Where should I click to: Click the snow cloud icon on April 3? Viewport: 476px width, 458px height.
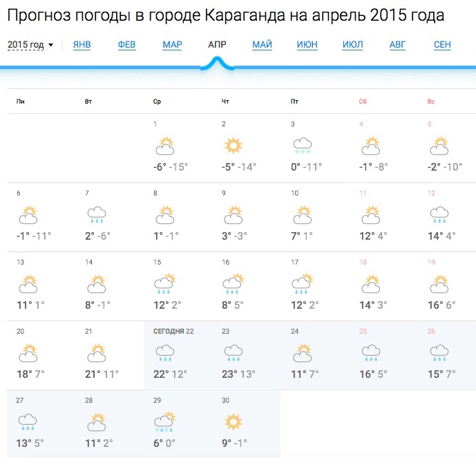(x=303, y=146)
